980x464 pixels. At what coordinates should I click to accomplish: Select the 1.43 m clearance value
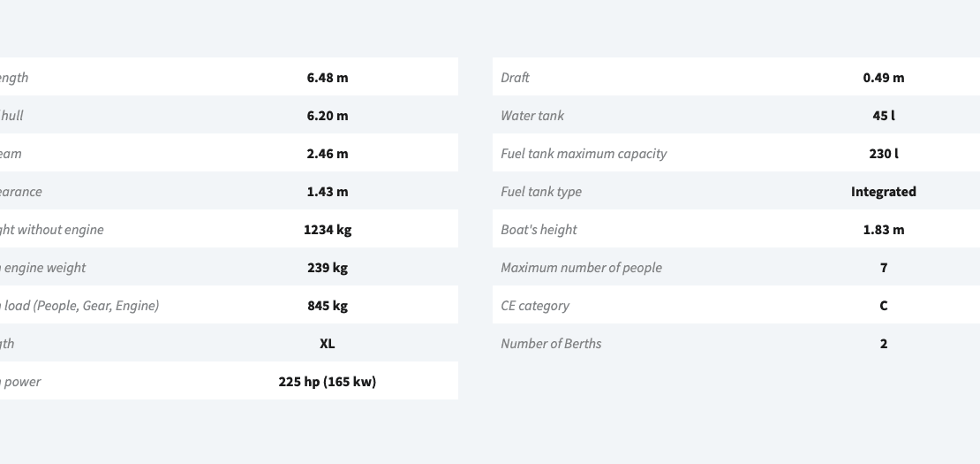click(328, 192)
